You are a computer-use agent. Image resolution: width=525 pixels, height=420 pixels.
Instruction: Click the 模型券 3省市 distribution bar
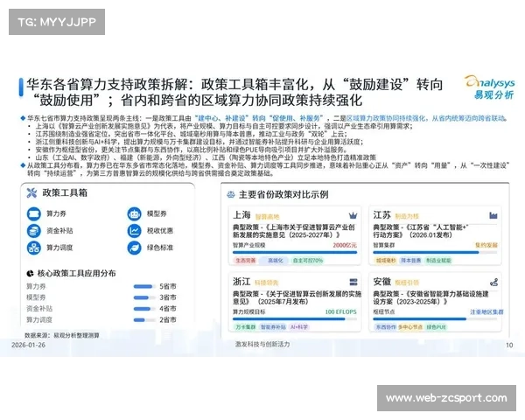tap(144, 297)
